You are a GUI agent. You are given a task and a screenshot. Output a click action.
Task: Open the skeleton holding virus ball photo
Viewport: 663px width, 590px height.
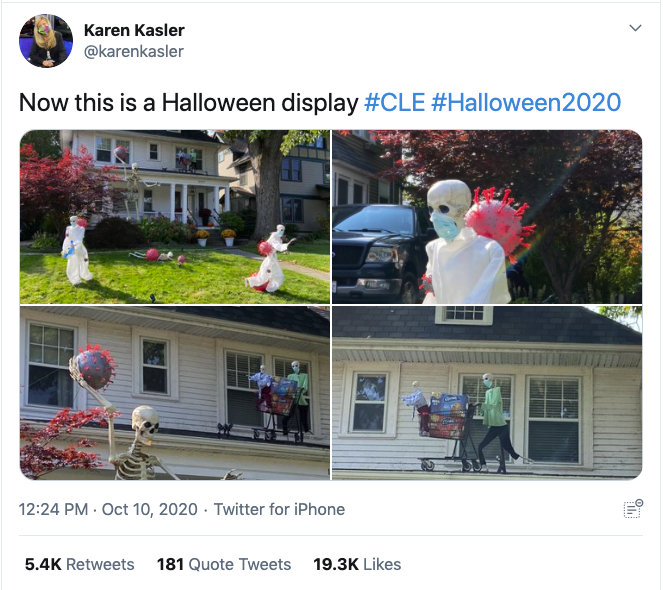coord(175,393)
